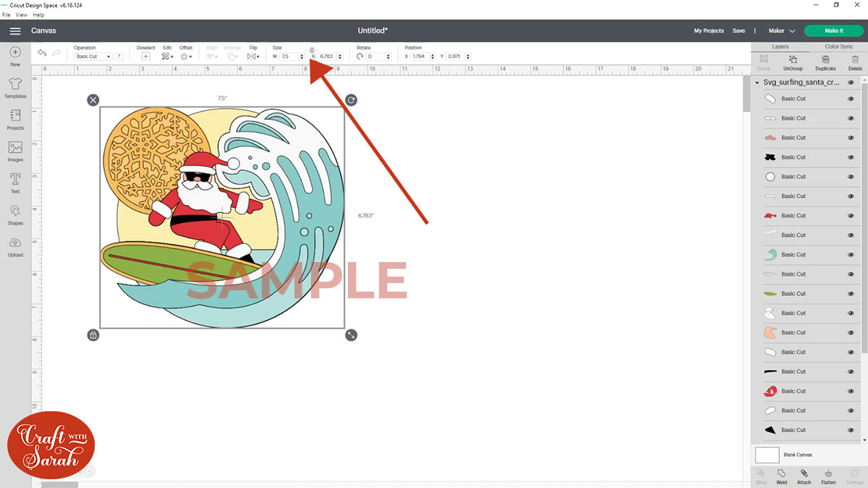Viewport: 868px width, 488px height.
Task: Click the Blank Canvas color swatch
Action: [767, 455]
